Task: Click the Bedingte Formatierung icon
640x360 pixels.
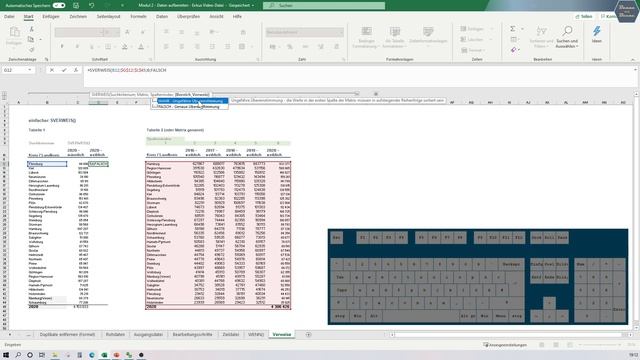Action: 366,32
